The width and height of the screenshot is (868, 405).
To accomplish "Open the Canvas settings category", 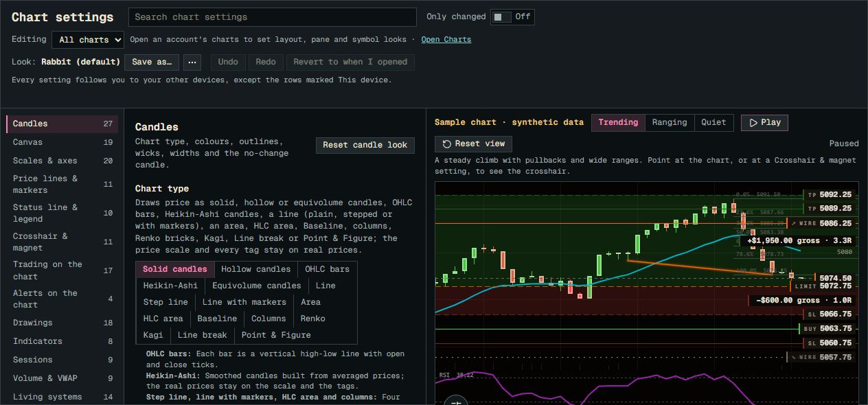I will pos(62,142).
